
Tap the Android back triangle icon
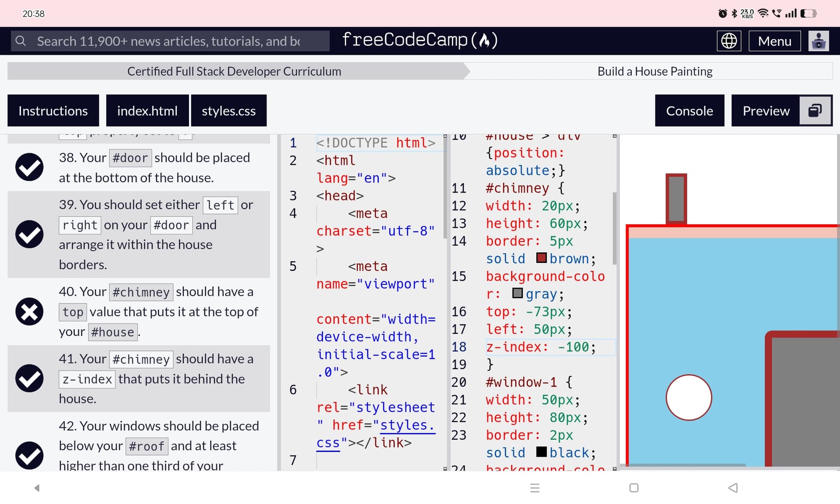pyautogui.click(x=733, y=488)
